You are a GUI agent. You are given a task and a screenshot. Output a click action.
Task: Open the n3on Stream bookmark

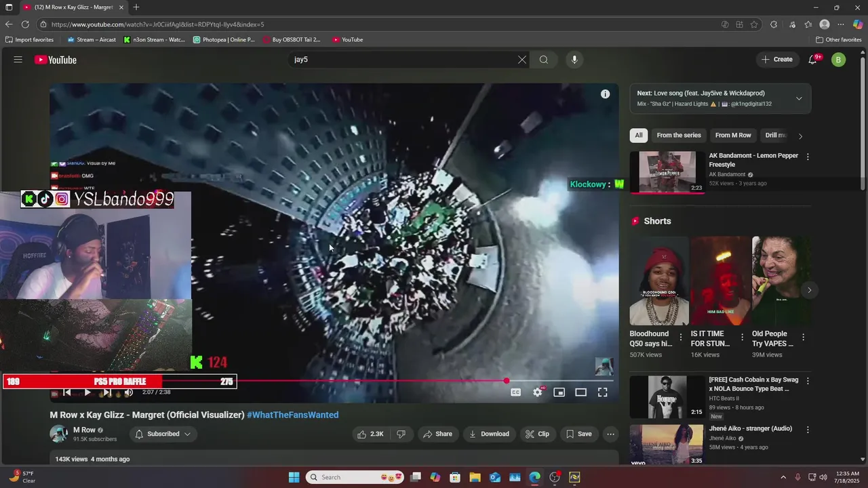point(154,39)
